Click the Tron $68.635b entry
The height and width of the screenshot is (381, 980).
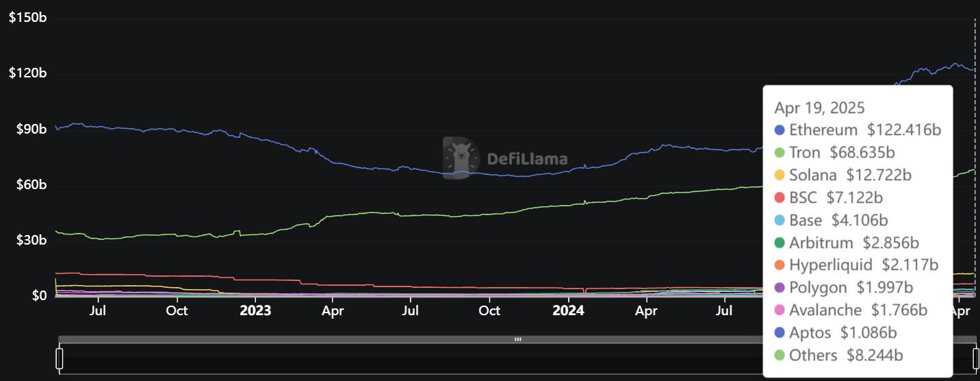835,153
